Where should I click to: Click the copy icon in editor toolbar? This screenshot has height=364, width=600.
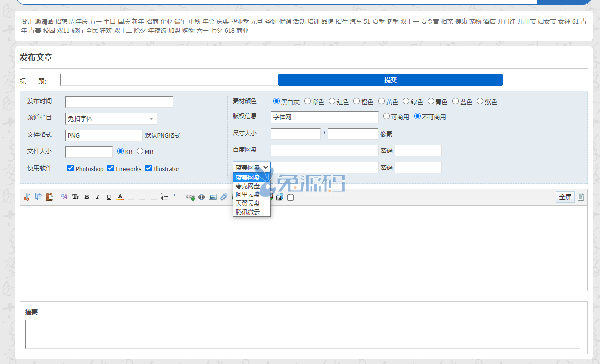coord(38,197)
